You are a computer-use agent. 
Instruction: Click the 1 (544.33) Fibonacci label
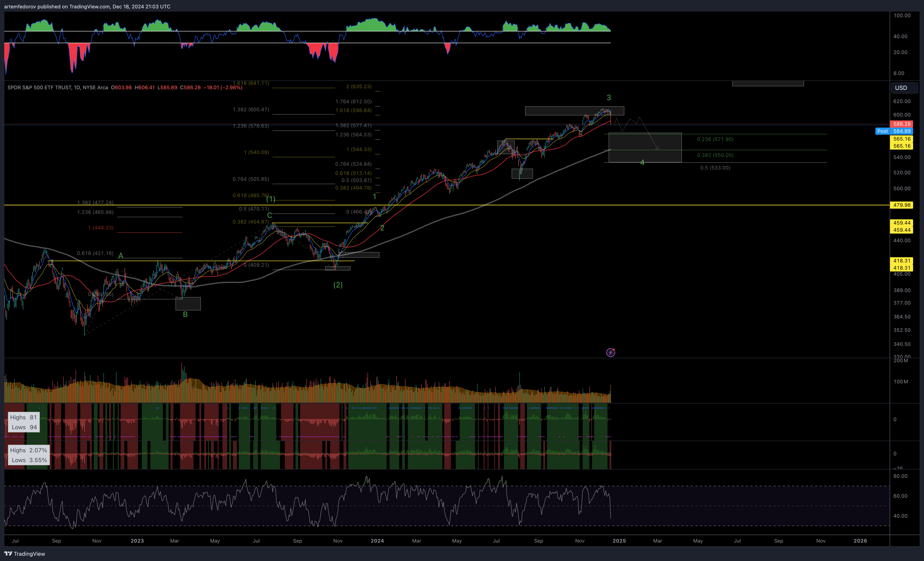359,149
